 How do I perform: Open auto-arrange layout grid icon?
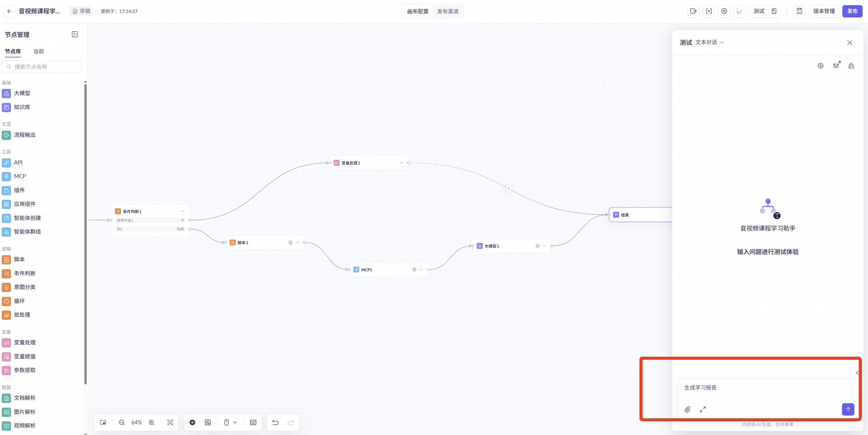(x=208, y=422)
